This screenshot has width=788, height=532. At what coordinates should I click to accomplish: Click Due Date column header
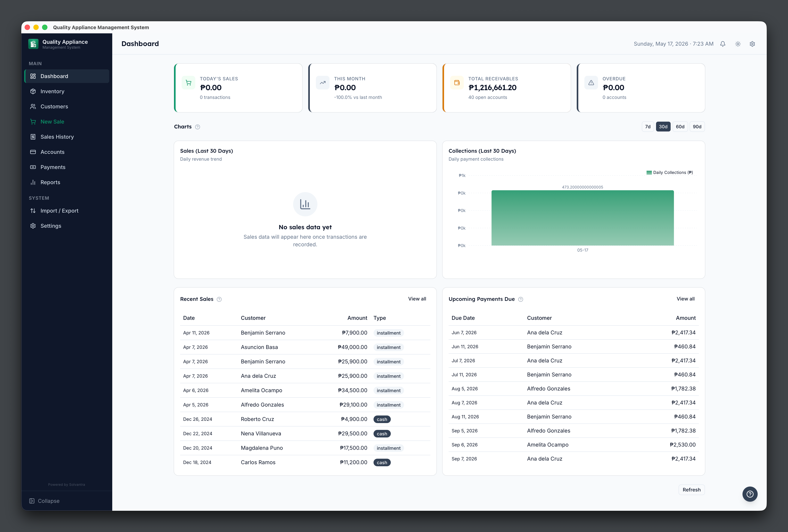[x=463, y=318]
